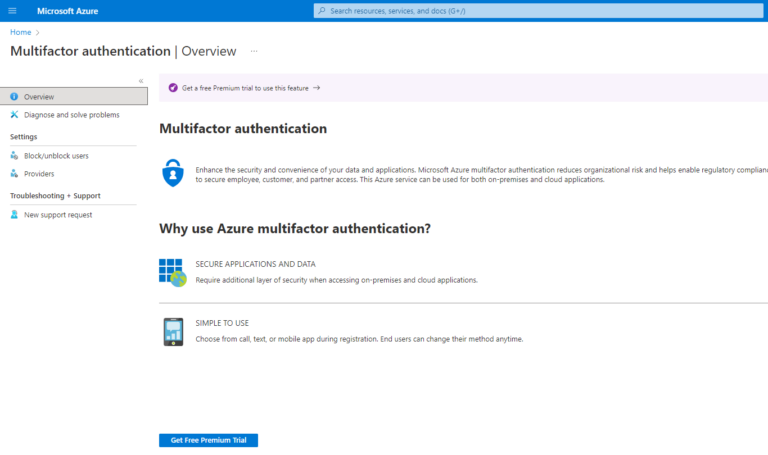
Task: Select Overview in the sidebar
Action: click(x=73, y=96)
